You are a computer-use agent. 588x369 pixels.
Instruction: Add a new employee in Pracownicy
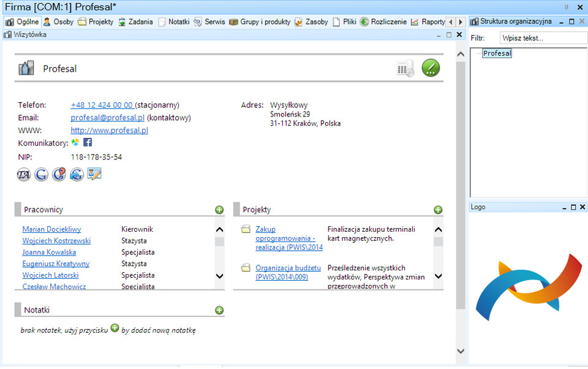tap(219, 210)
